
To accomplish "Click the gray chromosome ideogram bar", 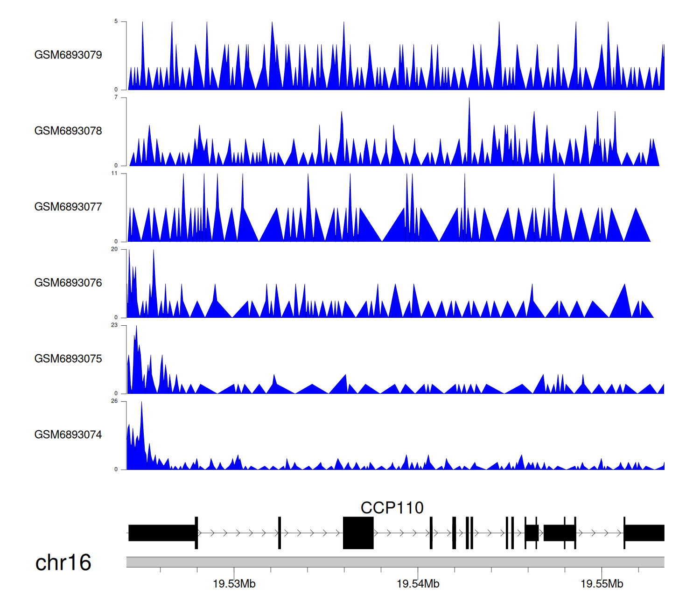I will pos(395,562).
